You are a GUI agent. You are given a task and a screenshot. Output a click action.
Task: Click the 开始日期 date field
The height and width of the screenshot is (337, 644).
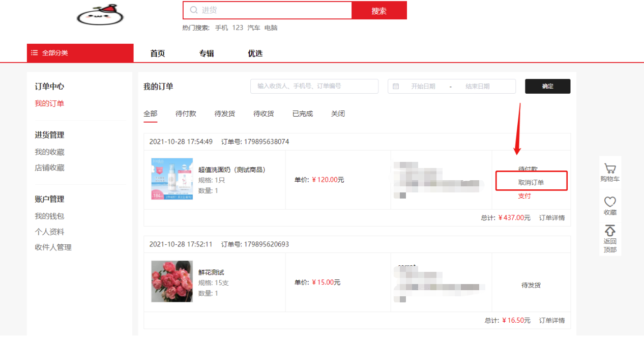coord(423,87)
